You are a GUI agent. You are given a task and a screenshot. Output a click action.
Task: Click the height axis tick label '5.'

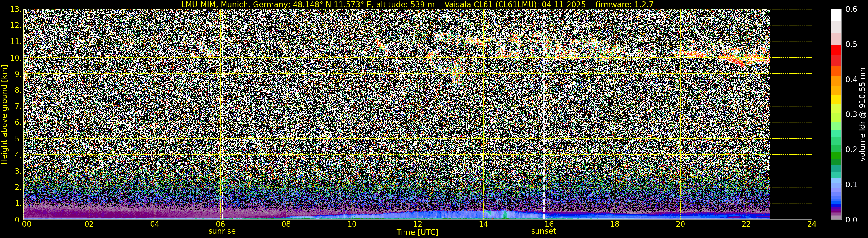(18, 139)
